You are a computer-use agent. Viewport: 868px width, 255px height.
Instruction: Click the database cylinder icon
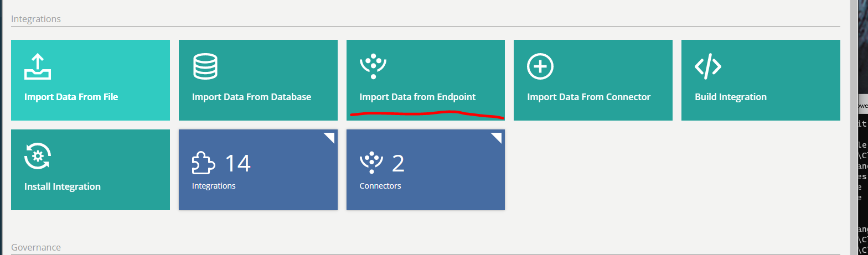205,67
